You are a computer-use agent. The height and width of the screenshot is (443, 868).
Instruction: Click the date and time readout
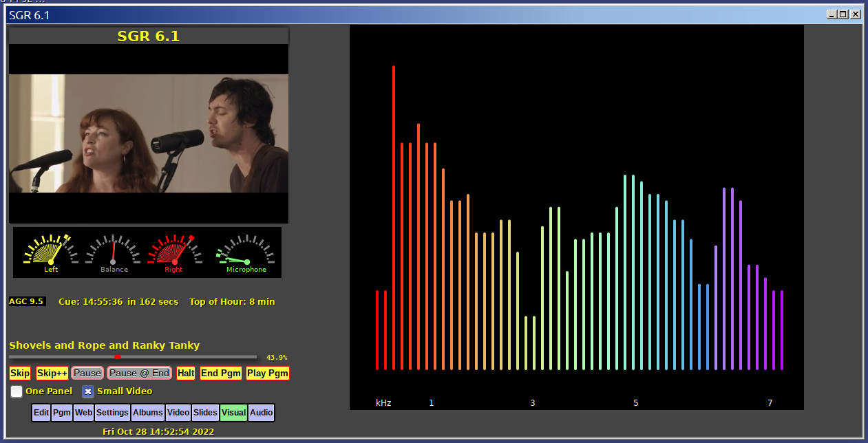(158, 431)
